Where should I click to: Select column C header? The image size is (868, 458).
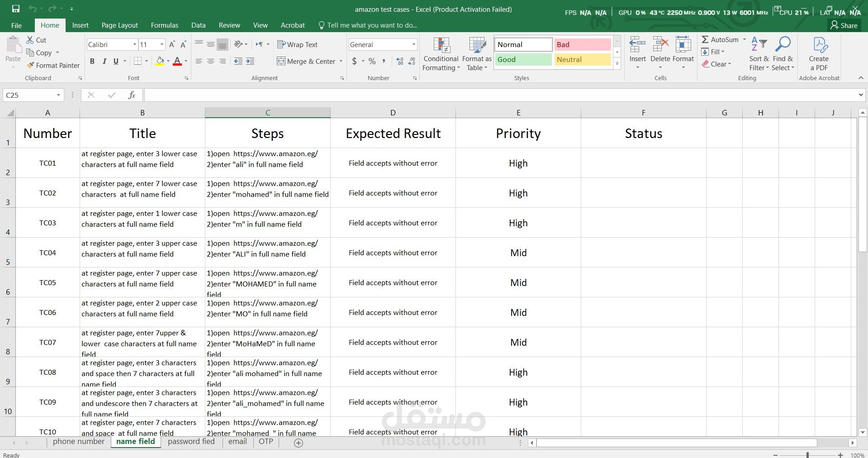pyautogui.click(x=268, y=113)
